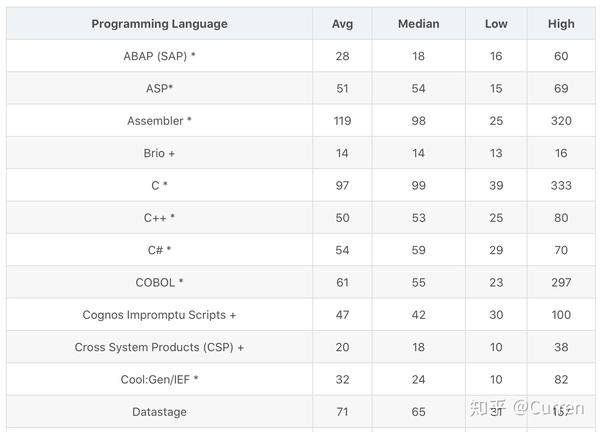Click the Avg column header

click(342, 24)
